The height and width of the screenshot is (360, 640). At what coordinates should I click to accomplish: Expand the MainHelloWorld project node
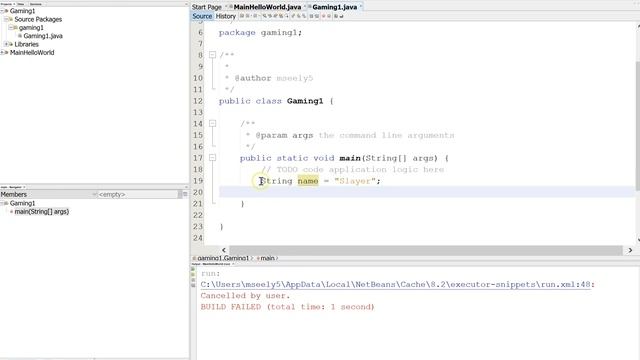click(x=2, y=52)
